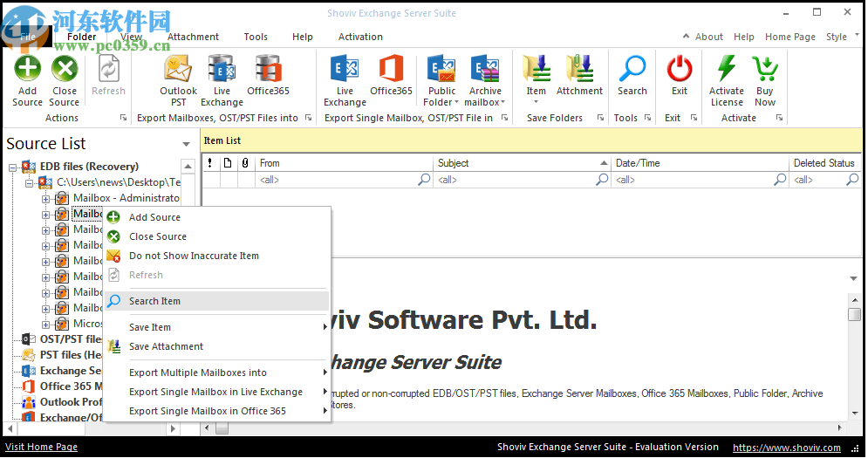Choose Export Single Mailbox in Live Exchange

click(217, 392)
